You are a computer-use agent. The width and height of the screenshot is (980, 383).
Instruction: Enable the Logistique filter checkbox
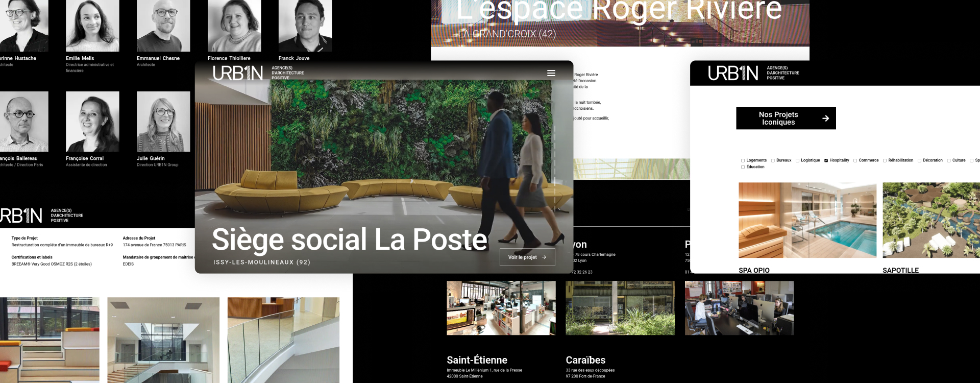[797, 160]
